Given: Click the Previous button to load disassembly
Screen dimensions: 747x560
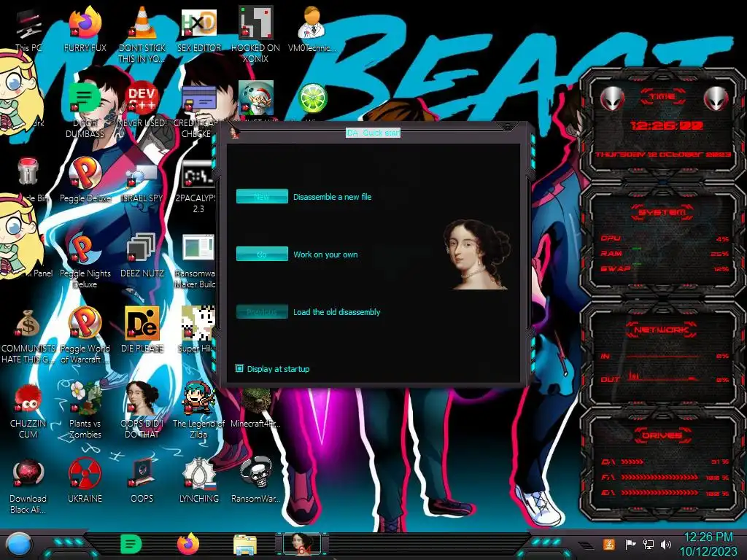Looking at the screenshot, I should [262, 311].
